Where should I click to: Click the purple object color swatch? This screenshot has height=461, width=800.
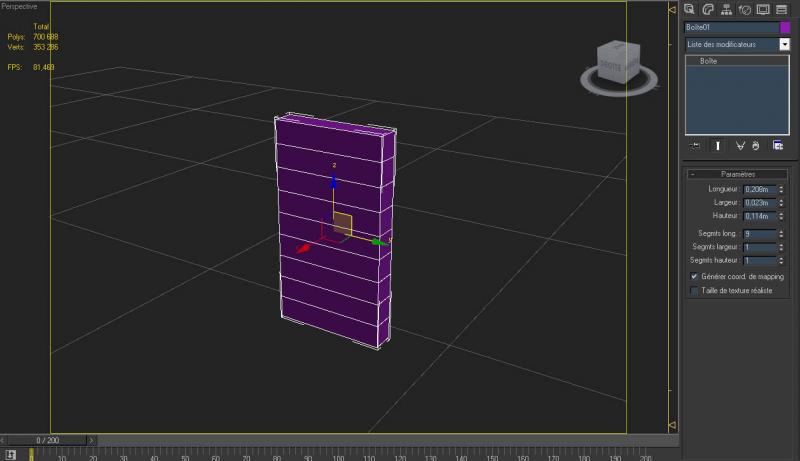click(785, 27)
